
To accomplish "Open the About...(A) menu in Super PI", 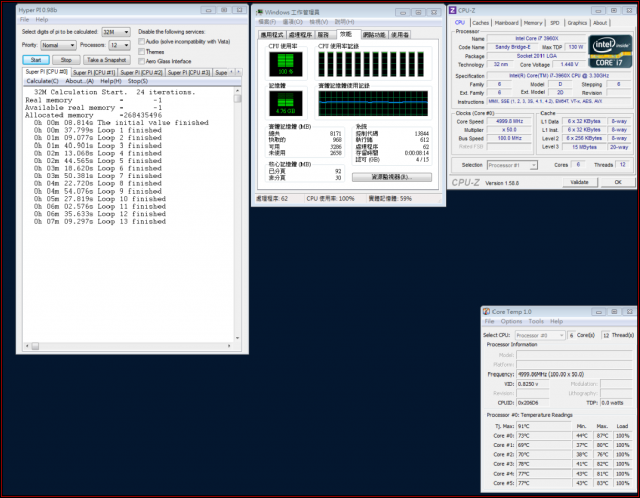I will 80,81.
